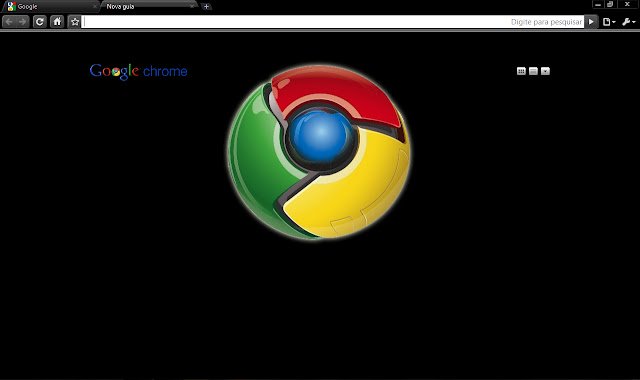640x380 pixels.
Task: Bookmark this page with the star icon
Action: pyautogui.click(x=74, y=22)
